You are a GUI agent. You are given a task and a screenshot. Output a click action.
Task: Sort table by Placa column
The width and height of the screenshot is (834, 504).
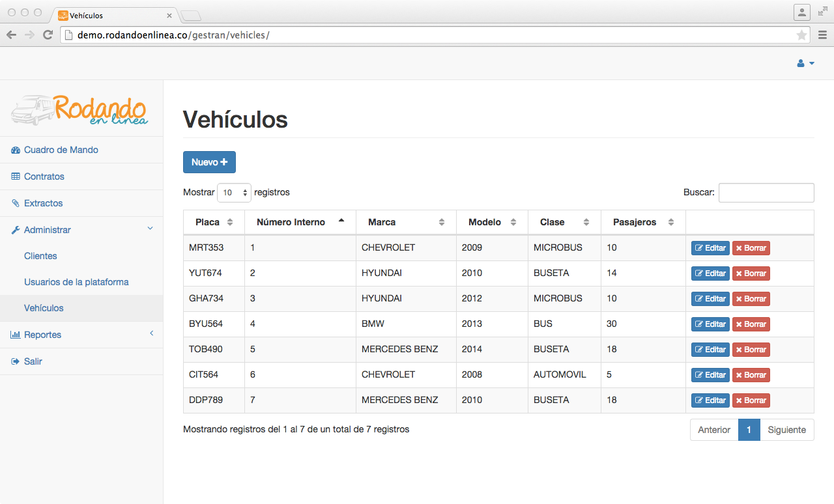[214, 222]
